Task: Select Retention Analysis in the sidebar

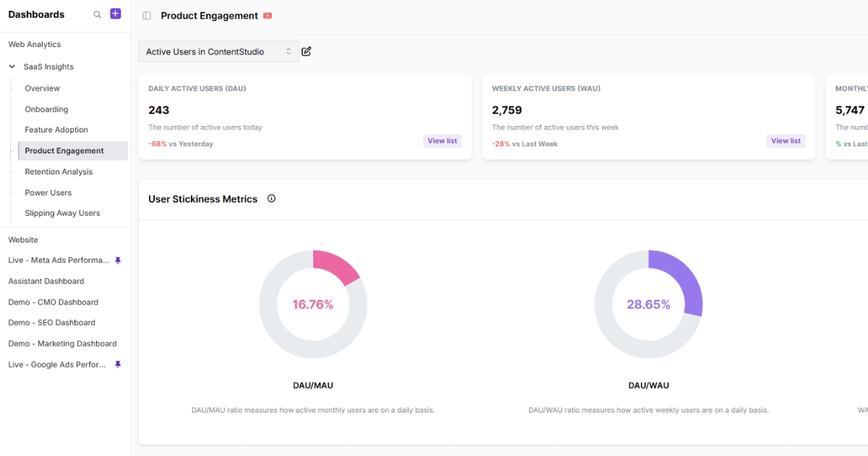Action: point(59,172)
